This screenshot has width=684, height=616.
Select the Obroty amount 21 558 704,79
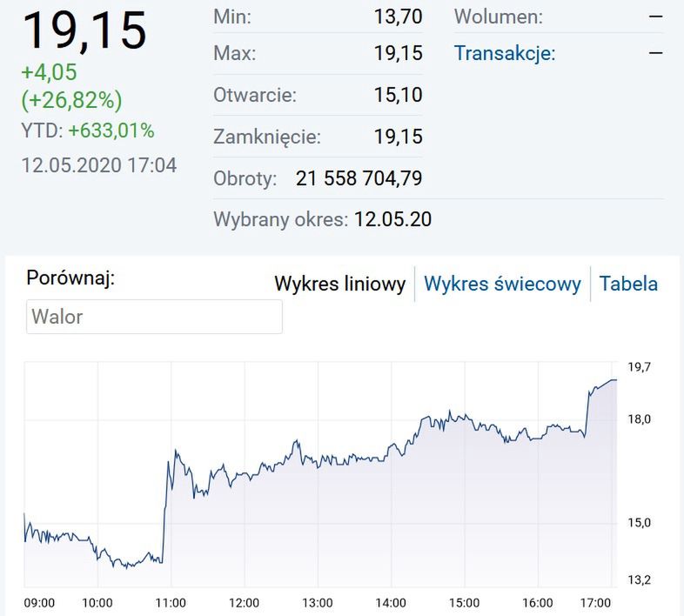click(x=359, y=179)
